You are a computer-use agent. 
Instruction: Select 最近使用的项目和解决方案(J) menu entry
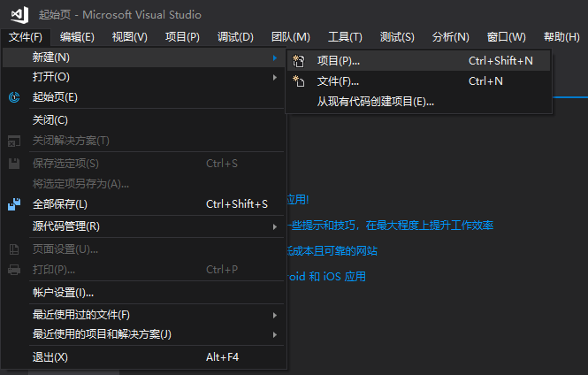pyautogui.click(x=143, y=334)
